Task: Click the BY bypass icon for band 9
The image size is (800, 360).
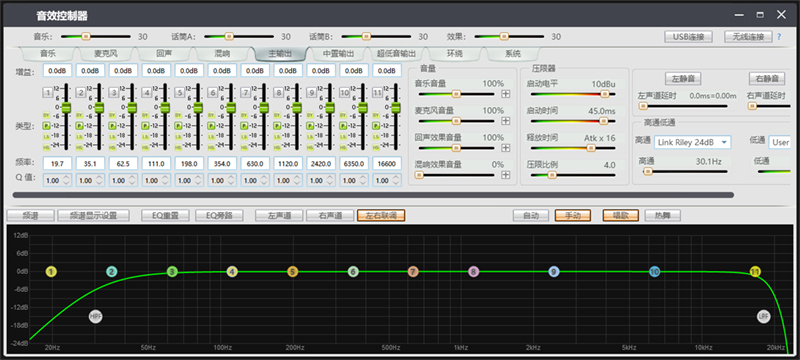Action: (x=311, y=115)
